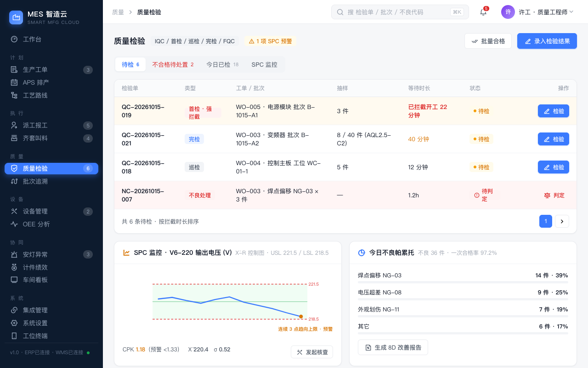Click 判定 for NC-20261015-007
588x368 pixels.
(554, 195)
